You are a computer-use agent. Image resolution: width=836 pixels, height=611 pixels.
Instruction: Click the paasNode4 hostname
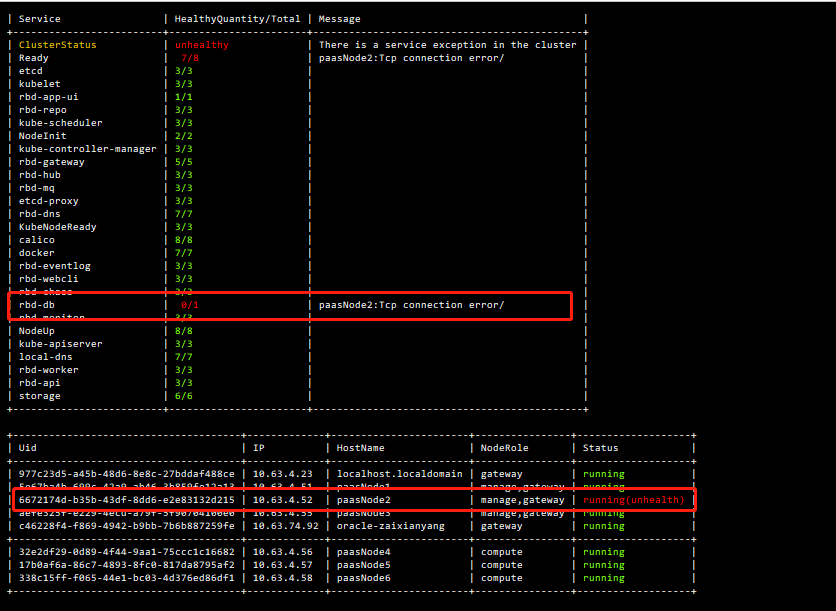(363, 552)
